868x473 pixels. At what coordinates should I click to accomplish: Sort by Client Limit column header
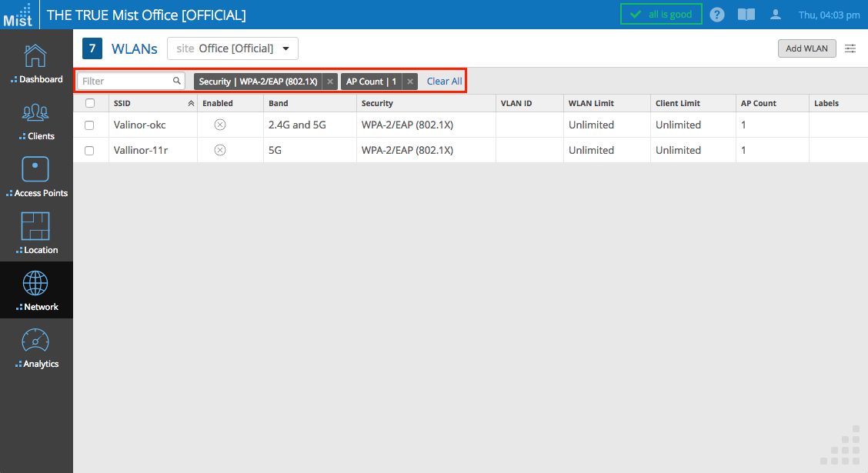tap(678, 103)
